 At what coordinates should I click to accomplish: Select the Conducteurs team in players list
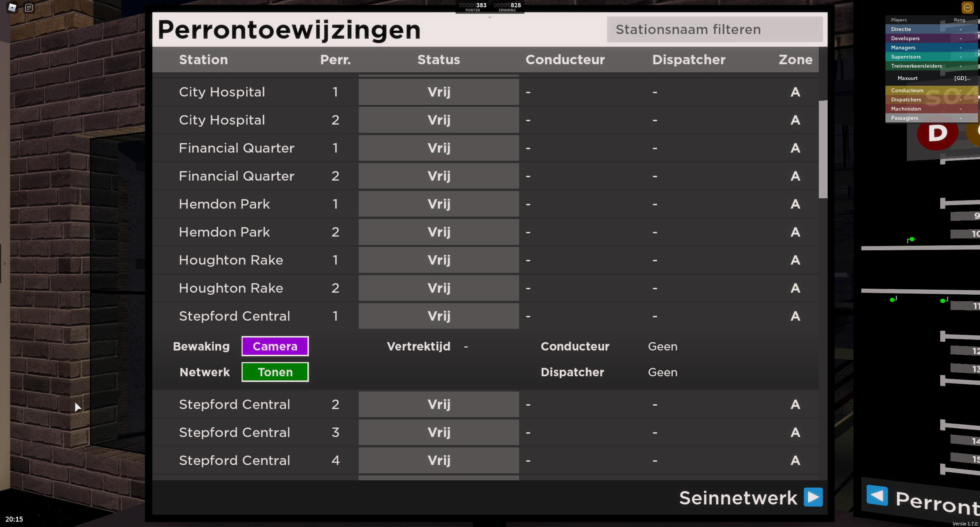(x=907, y=90)
